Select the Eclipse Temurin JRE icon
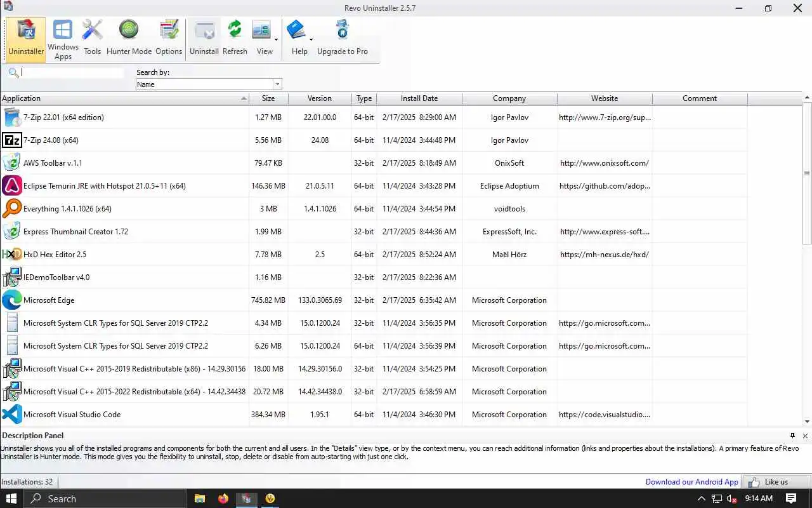 [12, 186]
